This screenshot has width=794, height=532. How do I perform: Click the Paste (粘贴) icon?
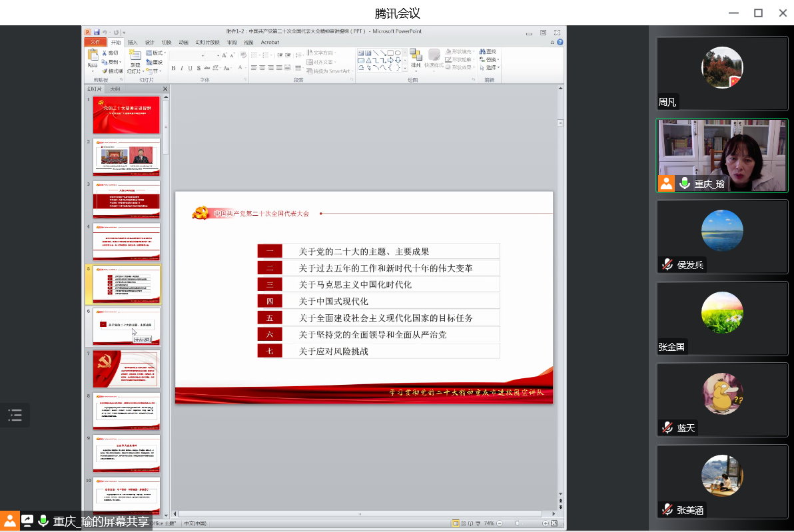92,58
